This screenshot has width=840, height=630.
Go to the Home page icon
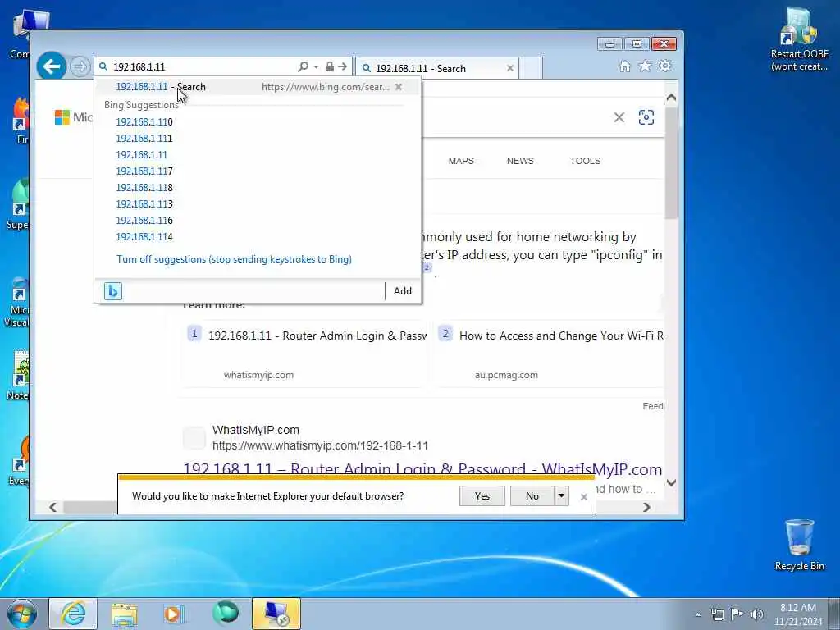click(624, 66)
